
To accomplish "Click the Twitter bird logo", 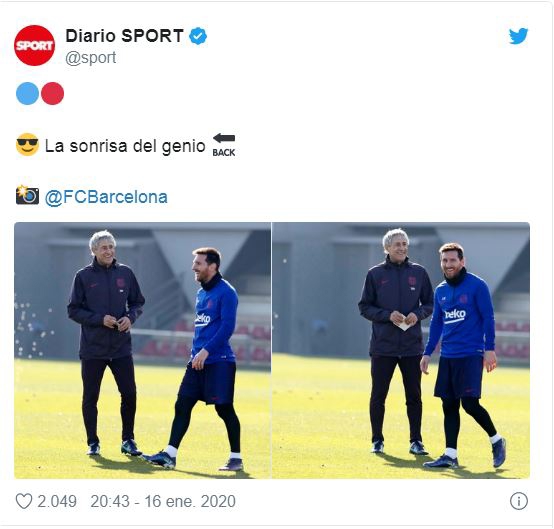I will [518, 36].
